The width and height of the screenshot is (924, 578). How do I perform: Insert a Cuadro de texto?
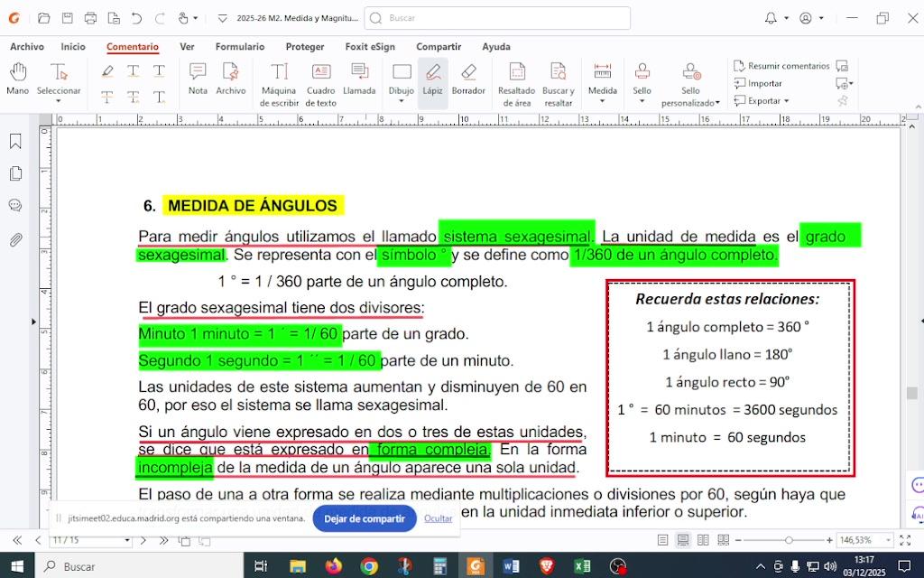[321, 85]
